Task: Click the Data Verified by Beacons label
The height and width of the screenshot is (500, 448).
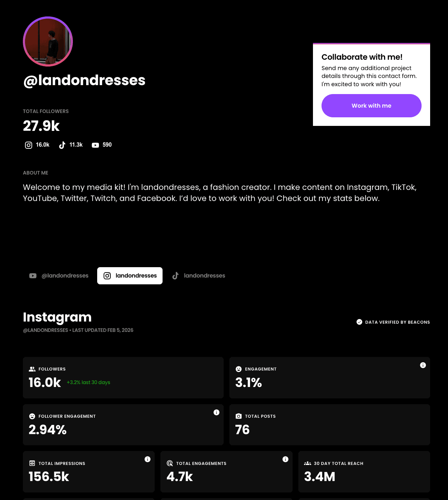Action: 397,322
